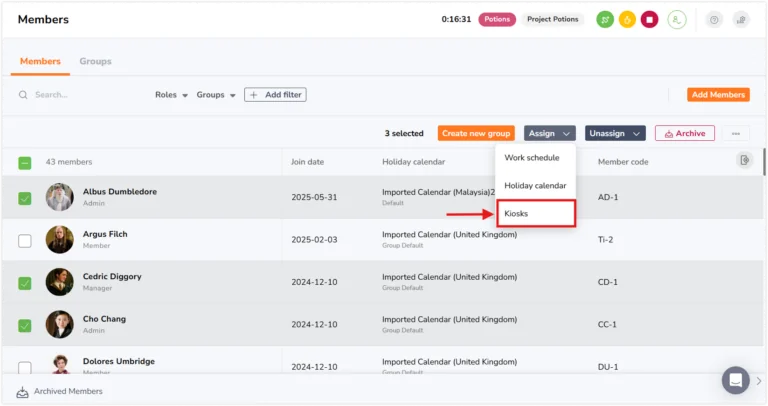This screenshot has height=406, width=768.
Task: Switch to the Groups tab
Action: tap(96, 61)
